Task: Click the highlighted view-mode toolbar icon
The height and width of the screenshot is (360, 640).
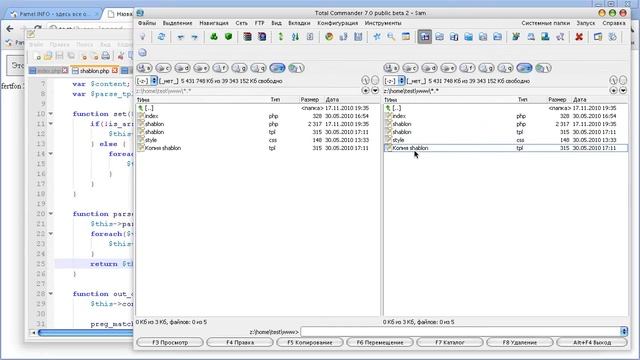Action: coord(425,37)
